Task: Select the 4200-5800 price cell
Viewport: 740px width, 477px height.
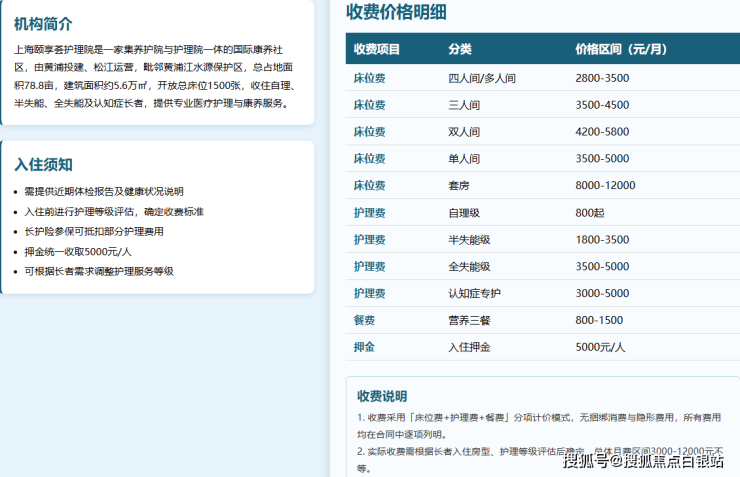Action: [602, 132]
